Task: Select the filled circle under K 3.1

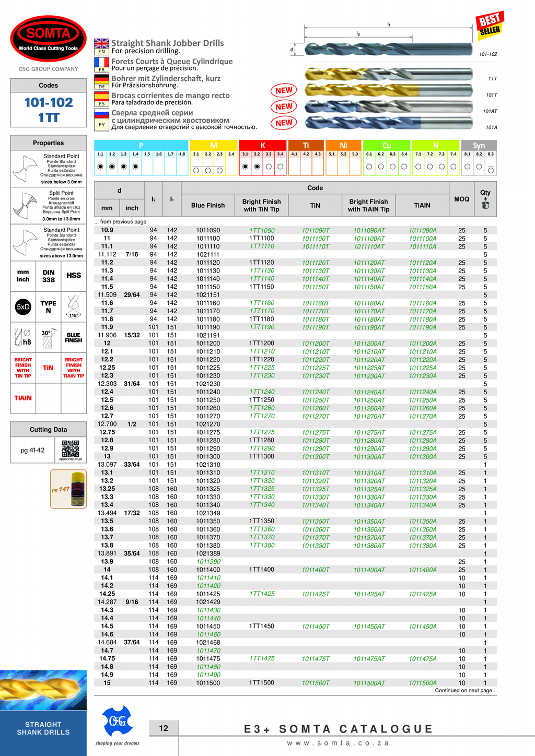Action: (x=245, y=167)
